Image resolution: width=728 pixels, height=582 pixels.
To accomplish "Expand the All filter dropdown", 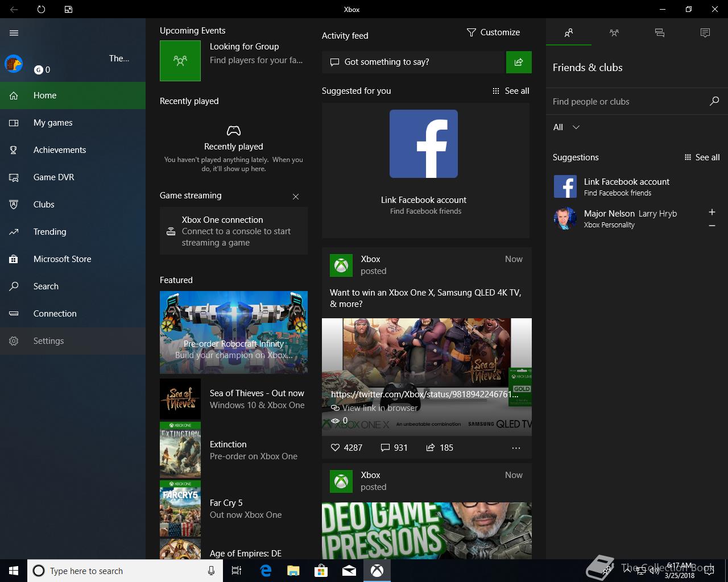I will 566,127.
